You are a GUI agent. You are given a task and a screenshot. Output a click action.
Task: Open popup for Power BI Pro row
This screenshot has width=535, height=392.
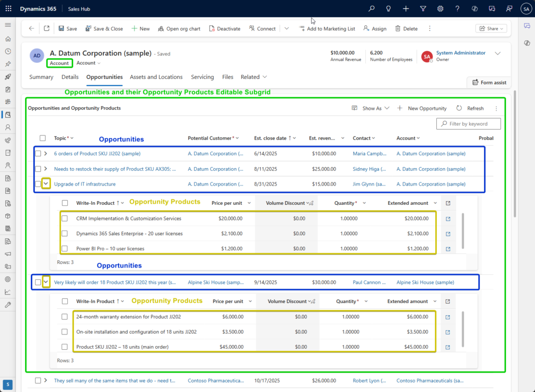448,249
